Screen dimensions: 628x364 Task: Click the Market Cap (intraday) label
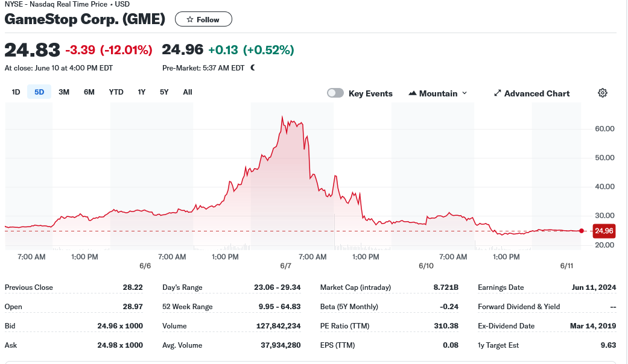click(x=356, y=287)
